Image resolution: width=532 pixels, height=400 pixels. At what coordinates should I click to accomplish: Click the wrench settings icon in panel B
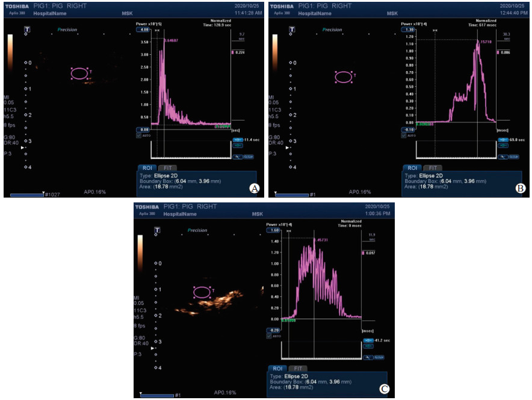click(x=501, y=156)
